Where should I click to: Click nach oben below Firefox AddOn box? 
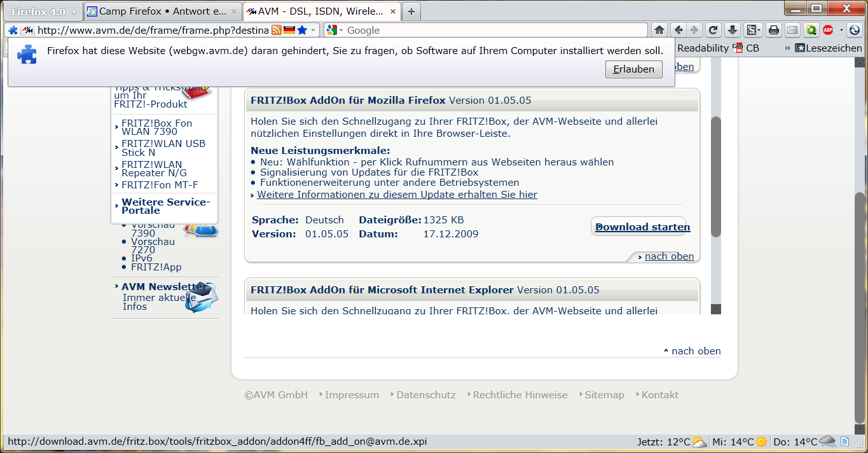click(669, 256)
